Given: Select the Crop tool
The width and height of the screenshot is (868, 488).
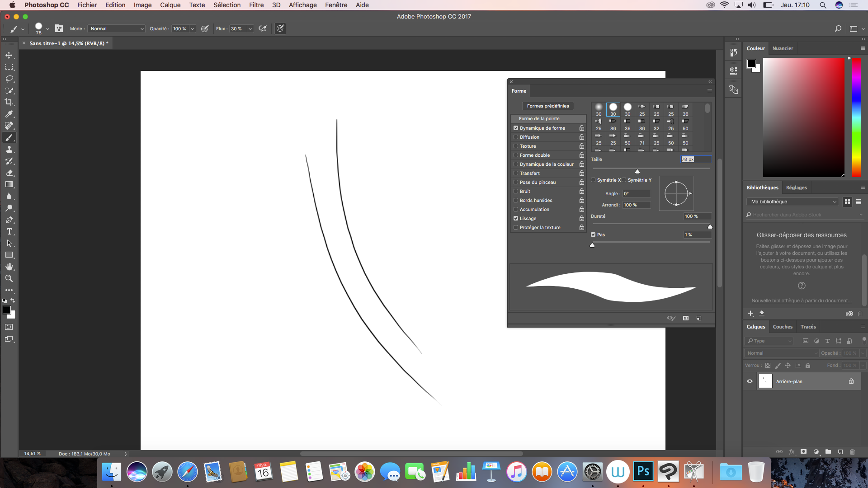Looking at the screenshot, I should (9, 102).
